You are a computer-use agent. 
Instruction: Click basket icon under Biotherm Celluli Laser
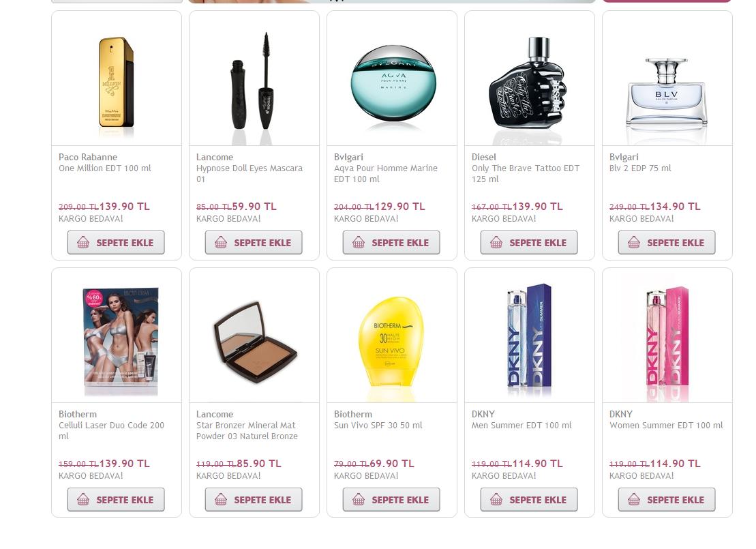tap(83, 500)
